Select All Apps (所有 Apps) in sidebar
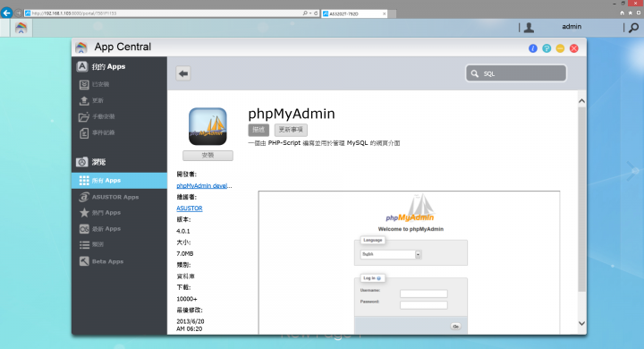 click(119, 181)
